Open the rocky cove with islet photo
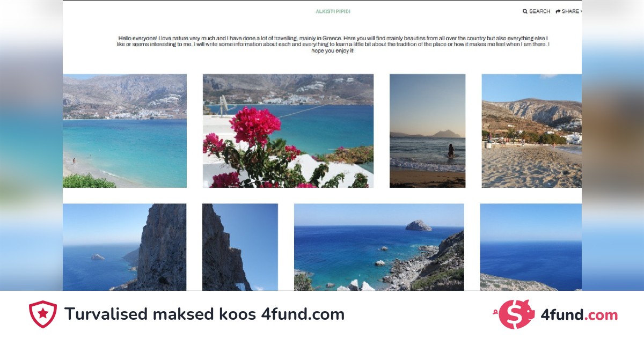 (379, 247)
